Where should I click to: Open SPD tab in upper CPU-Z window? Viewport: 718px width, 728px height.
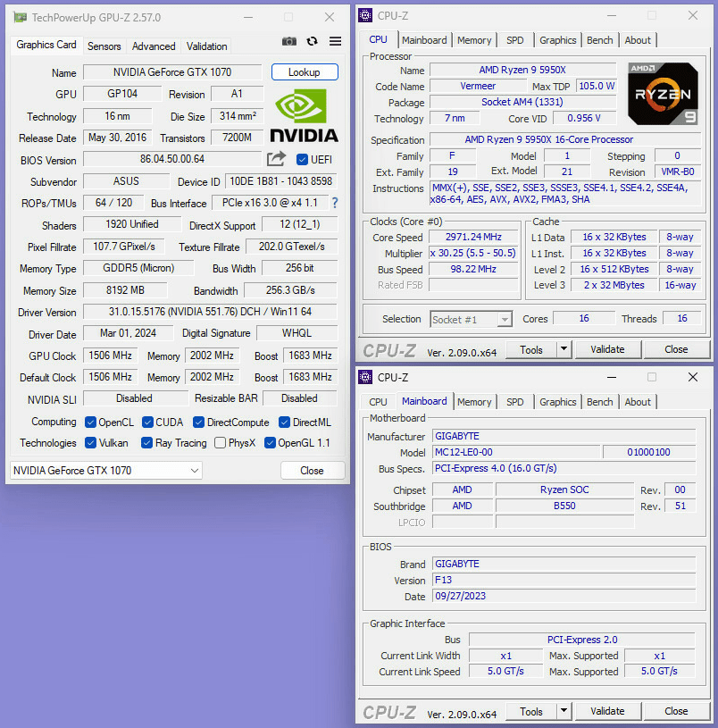[x=514, y=40]
